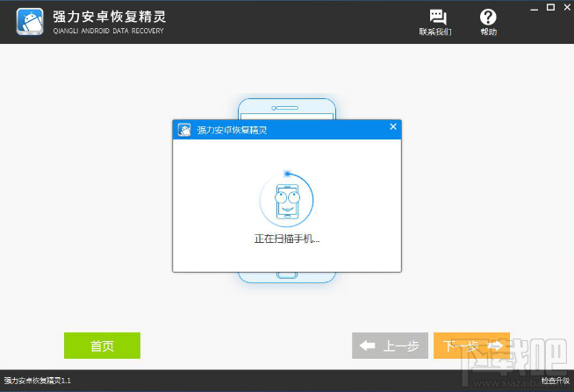Screen dimensions: 574x392
Task: Close the main application window
Action: pyautogui.click(x=567, y=7)
